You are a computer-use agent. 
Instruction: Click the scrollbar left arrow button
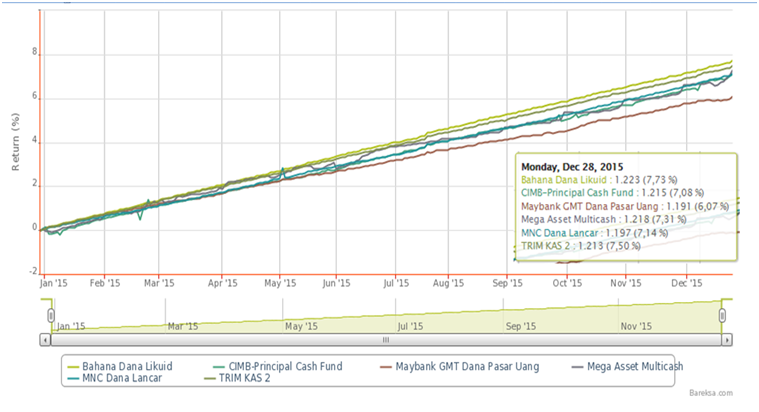coord(45,340)
